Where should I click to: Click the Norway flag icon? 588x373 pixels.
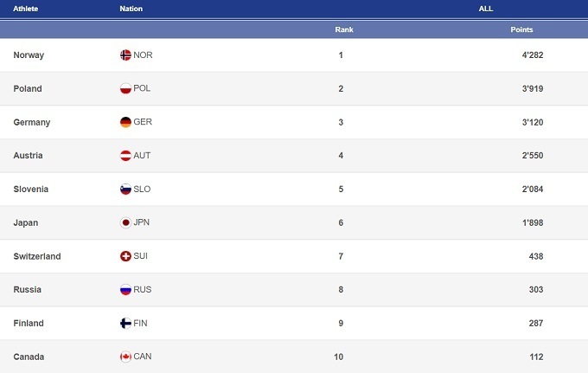click(125, 55)
